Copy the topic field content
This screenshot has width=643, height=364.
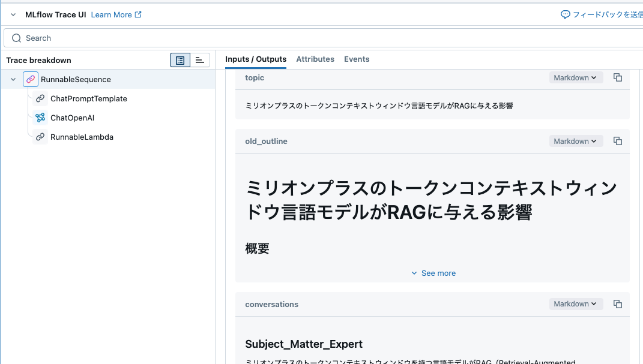pos(618,77)
